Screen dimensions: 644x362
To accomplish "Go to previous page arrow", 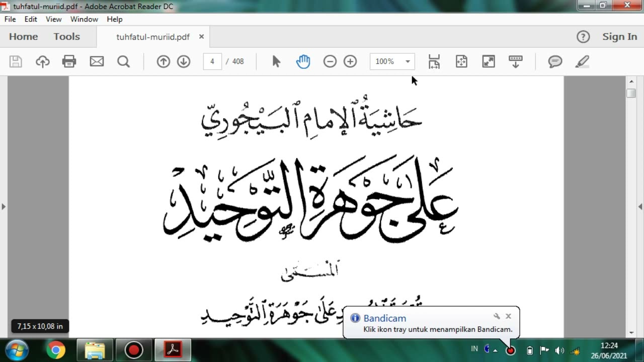I will pyautogui.click(x=163, y=61).
